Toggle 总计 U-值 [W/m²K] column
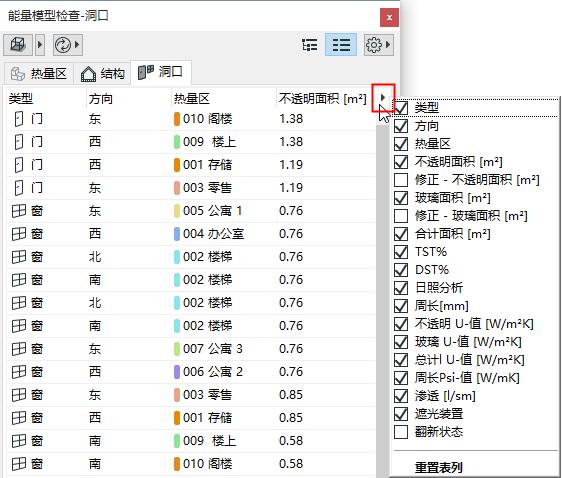The height and width of the screenshot is (478, 562). (x=401, y=360)
